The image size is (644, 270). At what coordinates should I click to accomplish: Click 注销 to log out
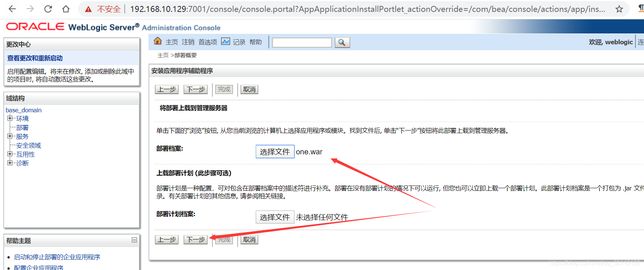pyautogui.click(x=188, y=42)
